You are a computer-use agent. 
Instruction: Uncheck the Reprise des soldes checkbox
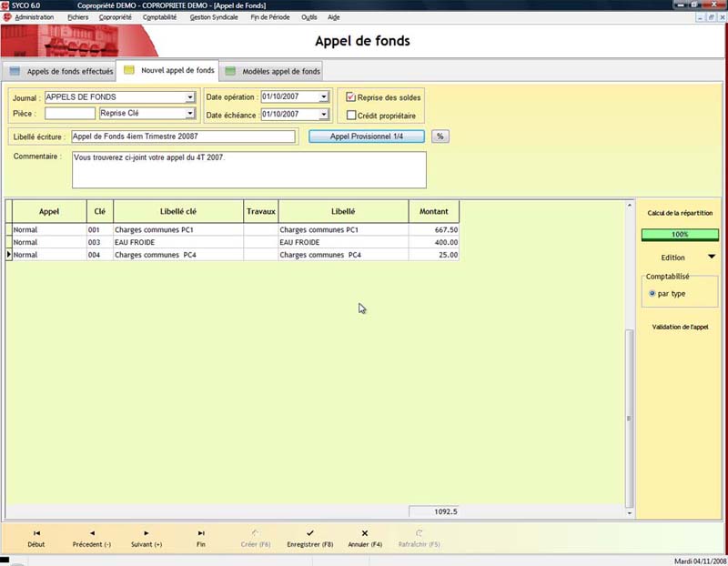pyautogui.click(x=351, y=97)
